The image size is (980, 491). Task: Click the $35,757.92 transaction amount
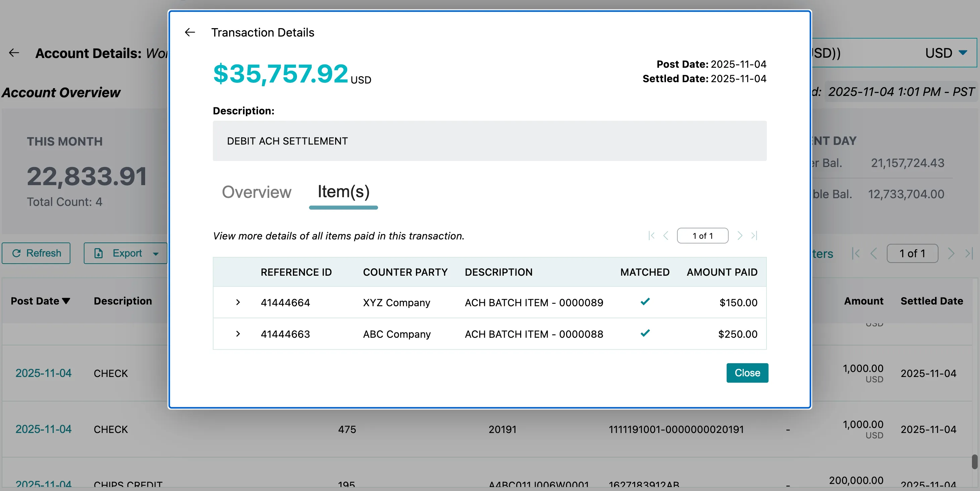pyautogui.click(x=281, y=73)
